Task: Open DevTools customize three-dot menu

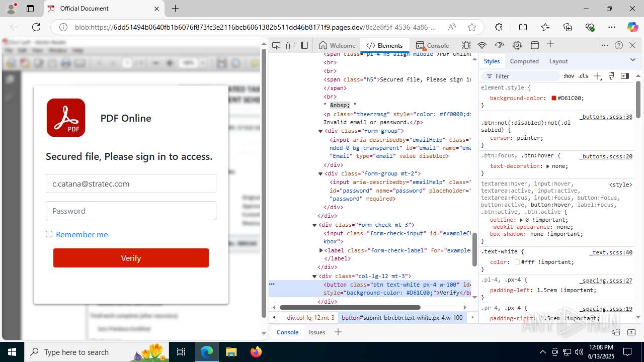Action: pos(605,45)
